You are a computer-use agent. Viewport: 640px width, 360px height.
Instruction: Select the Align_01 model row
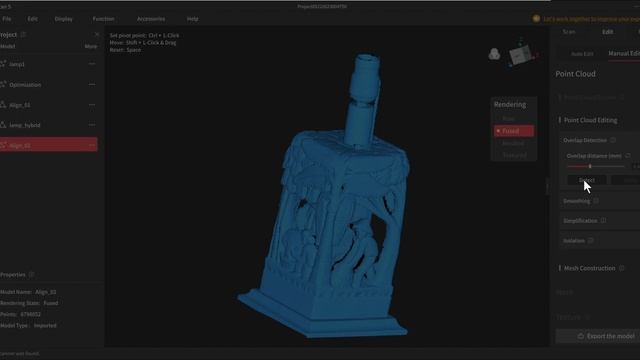48,105
